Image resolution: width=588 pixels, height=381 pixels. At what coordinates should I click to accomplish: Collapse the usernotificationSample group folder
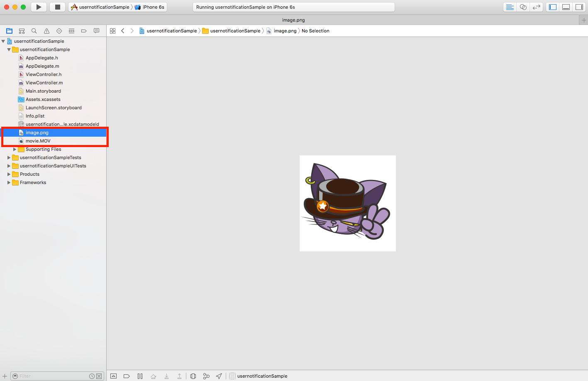click(x=9, y=49)
